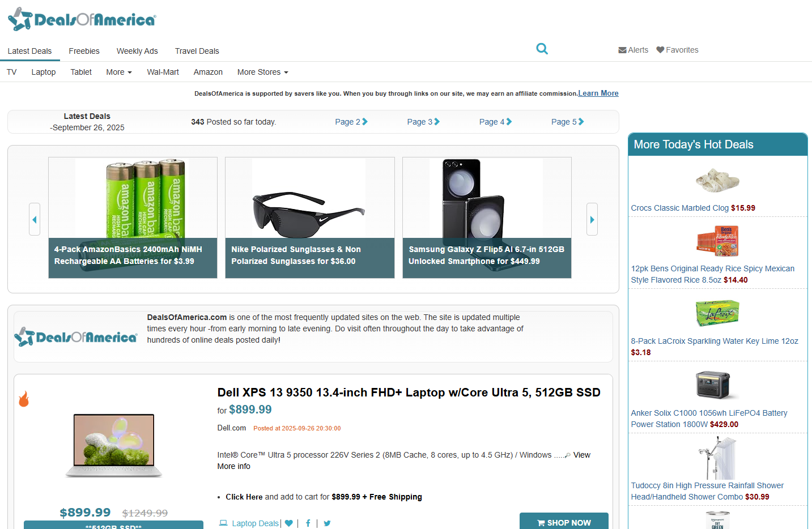Open Favorites heart in header

click(660, 50)
